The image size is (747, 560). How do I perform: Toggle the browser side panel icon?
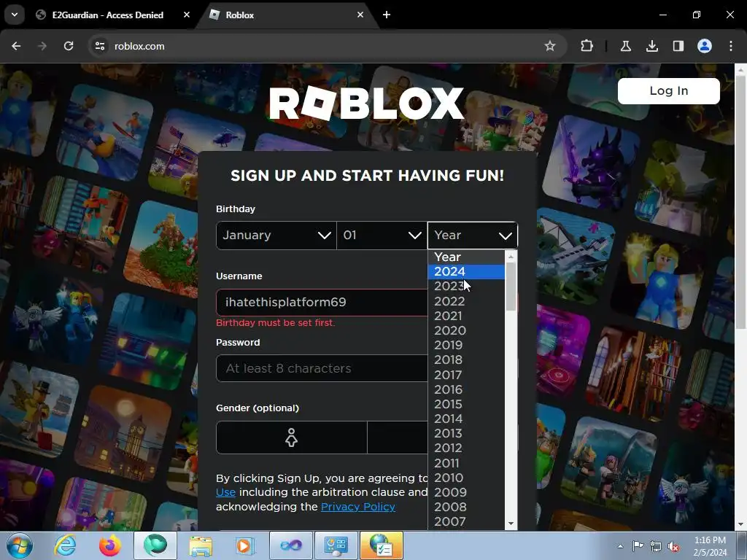coord(678,46)
